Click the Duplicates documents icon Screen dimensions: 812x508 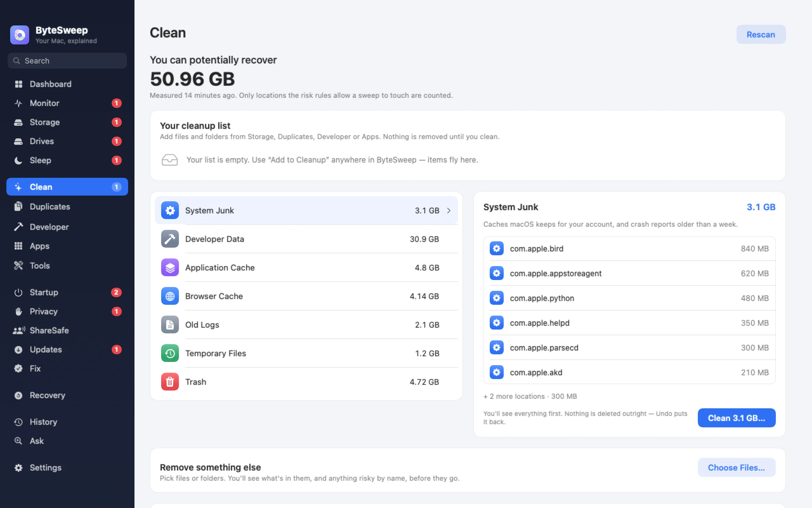click(18, 206)
